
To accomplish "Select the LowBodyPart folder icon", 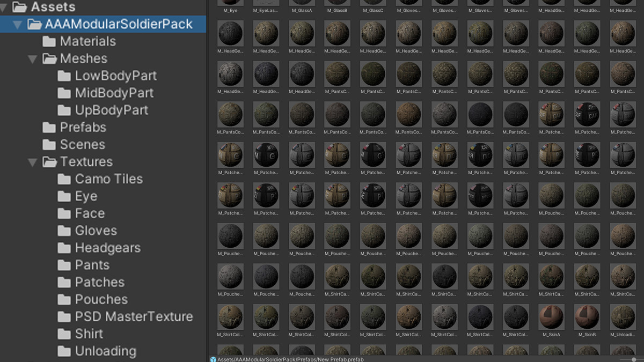I will (x=64, y=76).
